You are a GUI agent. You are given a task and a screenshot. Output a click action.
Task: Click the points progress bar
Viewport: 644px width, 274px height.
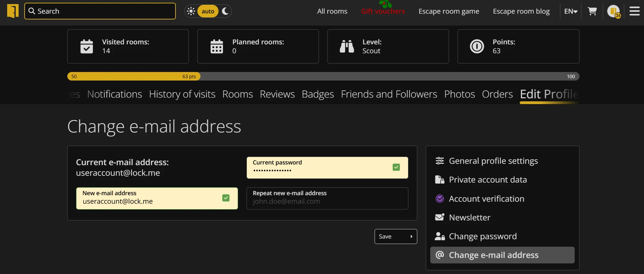[323, 76]
